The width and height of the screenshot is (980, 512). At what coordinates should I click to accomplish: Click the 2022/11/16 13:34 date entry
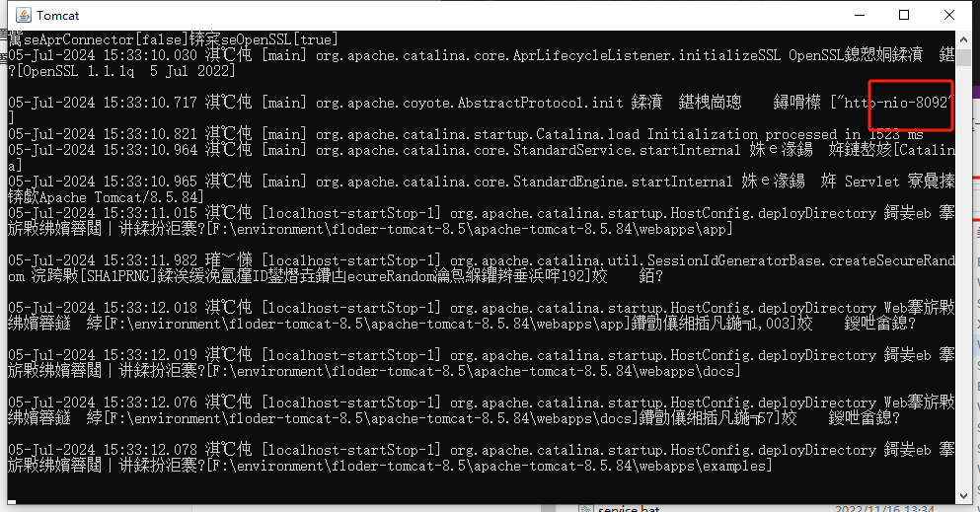point(884,509)
